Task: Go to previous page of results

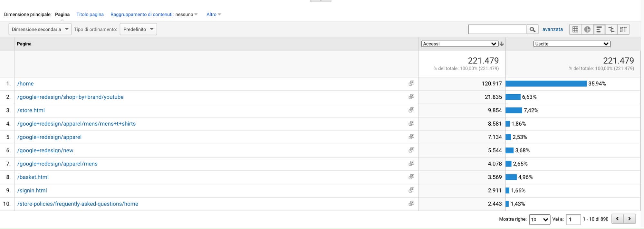Action: point(617,219)
